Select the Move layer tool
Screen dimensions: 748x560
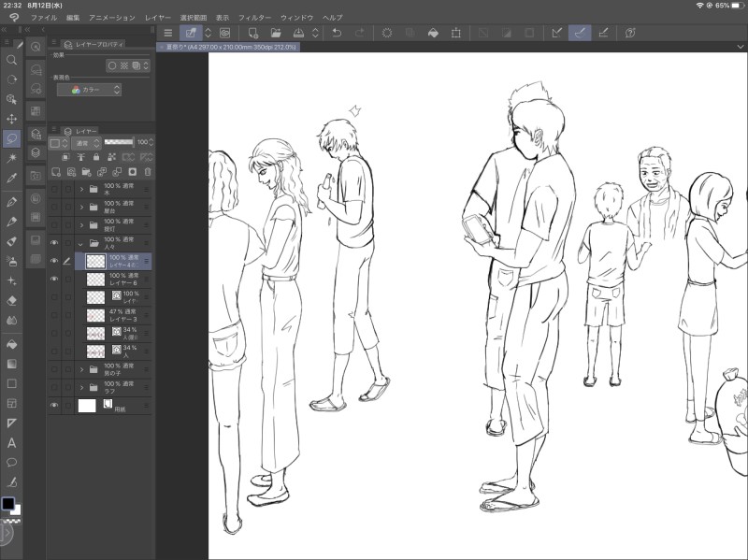pos(11,119)
